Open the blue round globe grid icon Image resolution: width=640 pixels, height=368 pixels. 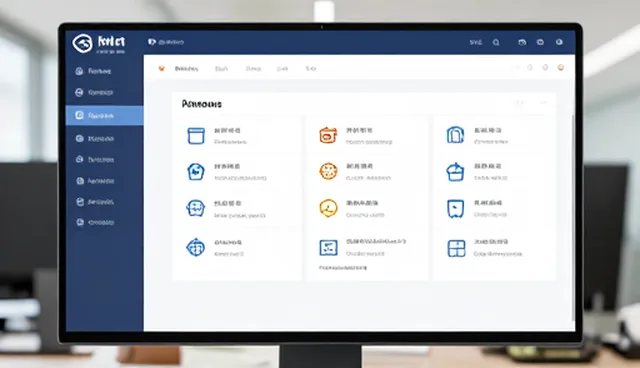coord(196,247)
